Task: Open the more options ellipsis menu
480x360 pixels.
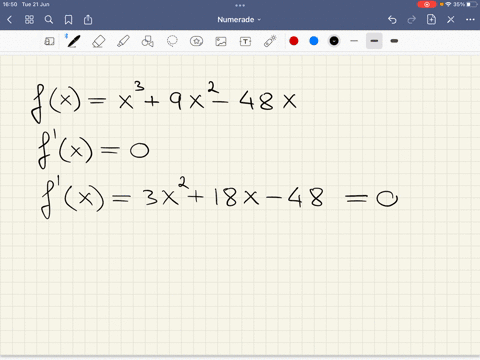Action: [x=470, y=20]
